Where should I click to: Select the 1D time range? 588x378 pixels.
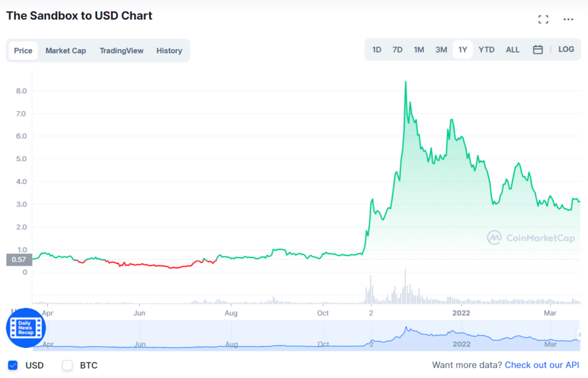coord(377,50)
